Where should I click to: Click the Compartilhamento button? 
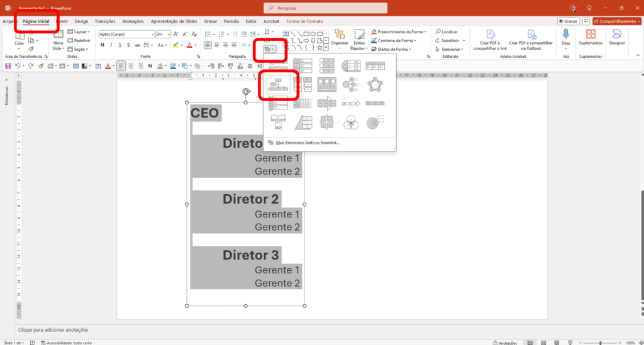[x=616, y=21]
